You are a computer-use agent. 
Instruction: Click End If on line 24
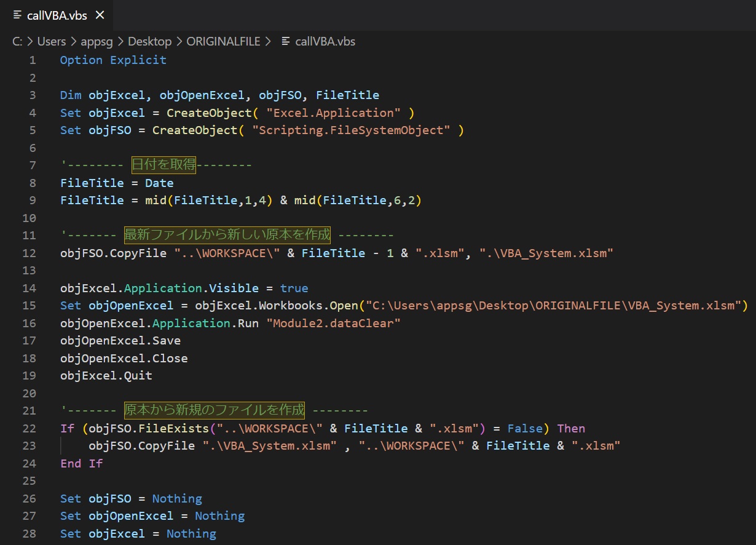point(81,463)
